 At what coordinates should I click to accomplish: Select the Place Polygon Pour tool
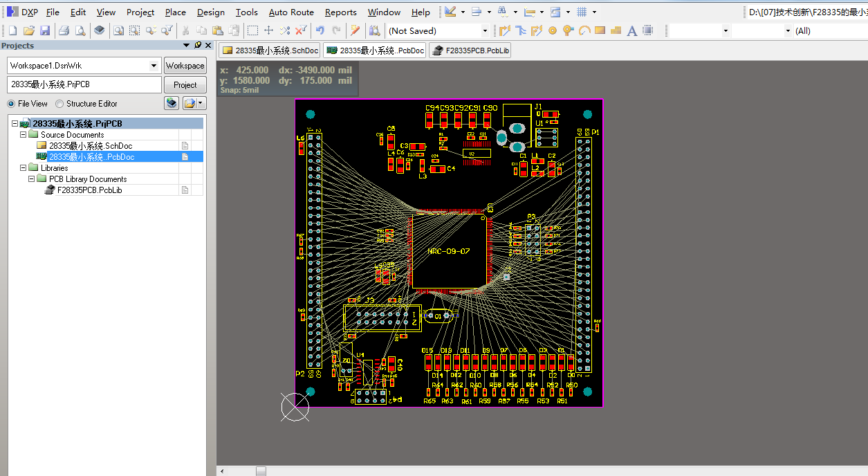click(x=616, y=30)
